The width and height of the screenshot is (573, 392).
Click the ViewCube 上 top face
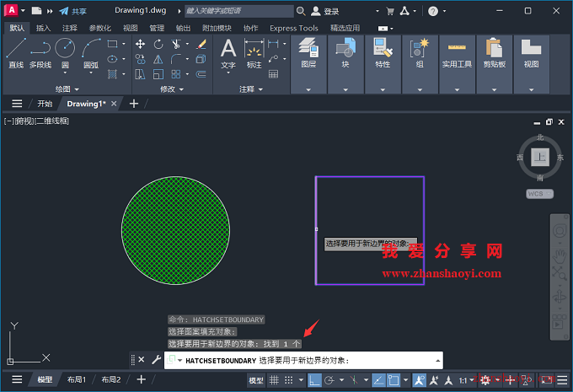540,158
